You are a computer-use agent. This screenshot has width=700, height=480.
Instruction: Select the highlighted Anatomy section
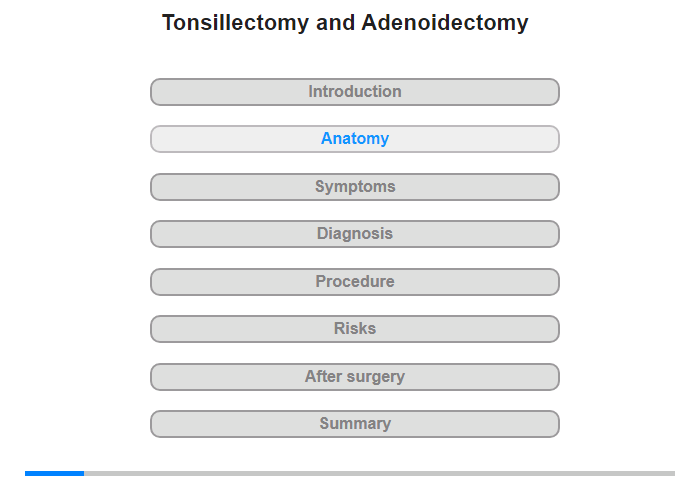[x=355, y=139]
